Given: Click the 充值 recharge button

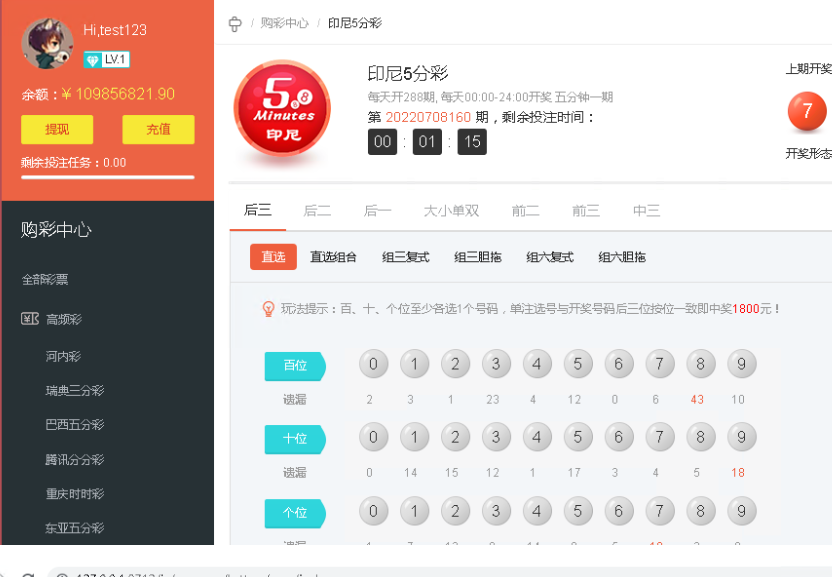Looking at the screenshot, I should coord(158,130).
